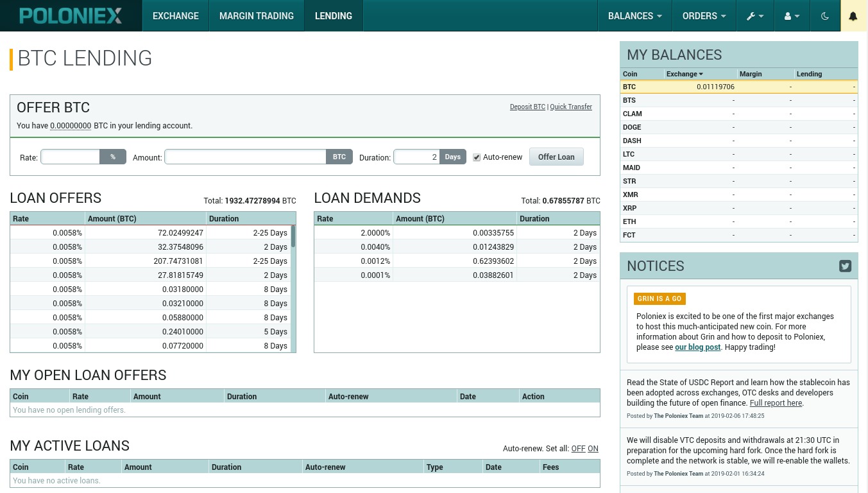
Task: Open the ORDERS dropdown menu
Action: coord(704,15)
